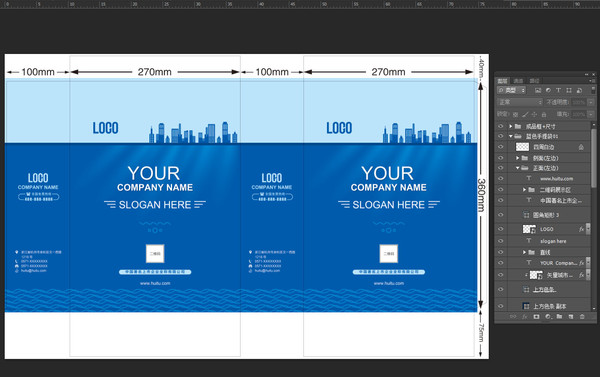Click the type layer filter icon
This screenshot has height=377, width=600.
pyautogui.click(x=558, y=90)
